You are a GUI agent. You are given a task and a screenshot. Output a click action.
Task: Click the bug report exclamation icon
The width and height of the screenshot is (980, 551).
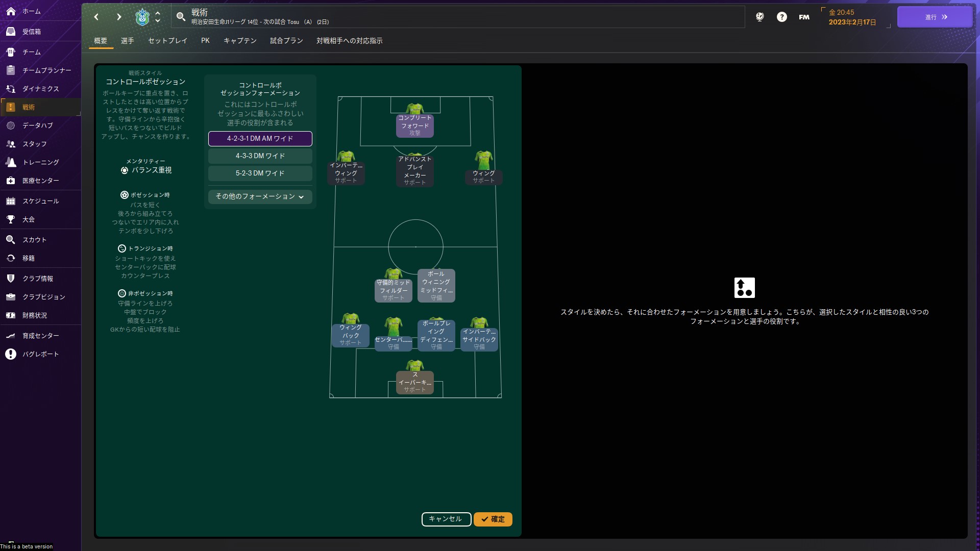click(11, 354)
